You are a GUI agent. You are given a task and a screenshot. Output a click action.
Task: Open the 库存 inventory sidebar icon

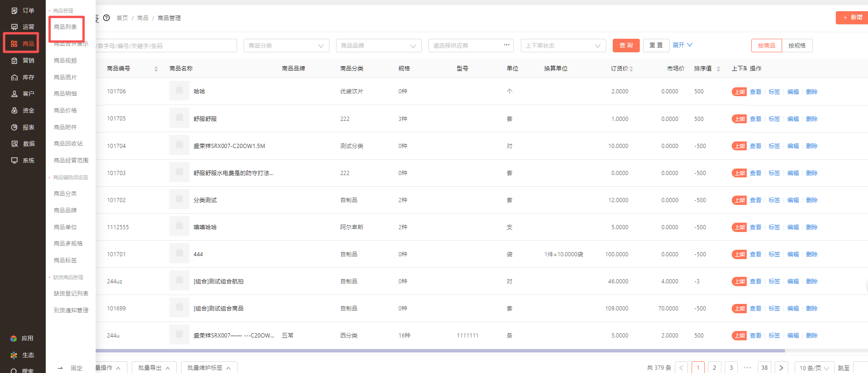tap(14, 77)
